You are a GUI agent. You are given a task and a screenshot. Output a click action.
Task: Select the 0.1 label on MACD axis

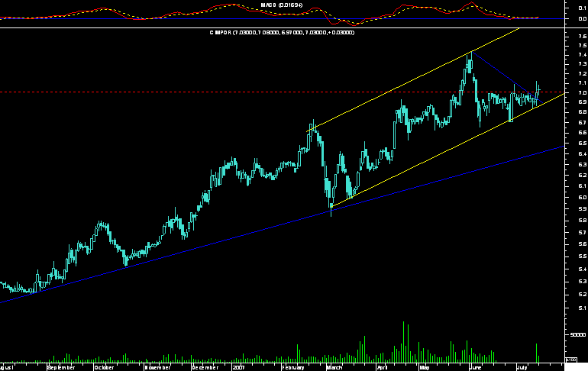pos(583,8)
